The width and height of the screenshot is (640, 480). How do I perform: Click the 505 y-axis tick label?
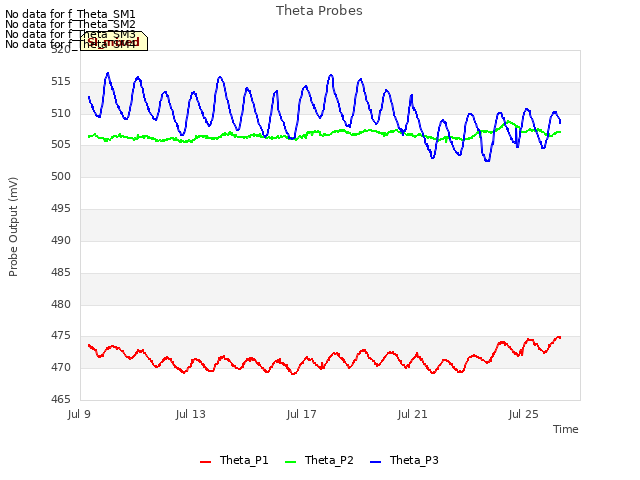click(61, 145)
